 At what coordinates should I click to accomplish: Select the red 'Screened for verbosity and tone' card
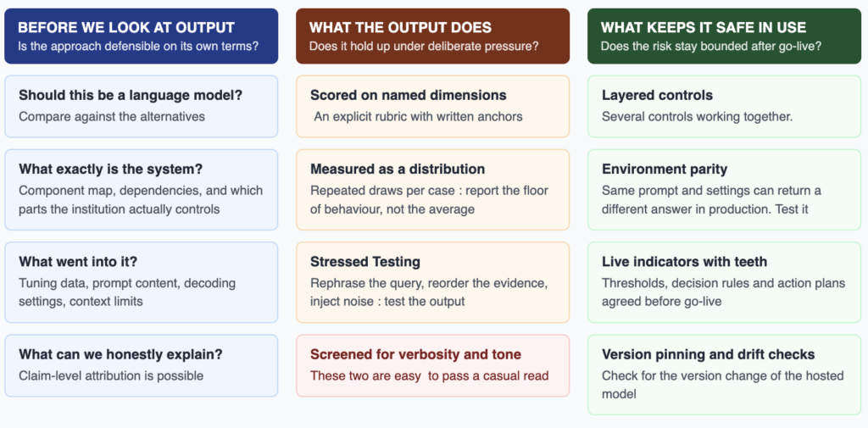pos(433,365)
